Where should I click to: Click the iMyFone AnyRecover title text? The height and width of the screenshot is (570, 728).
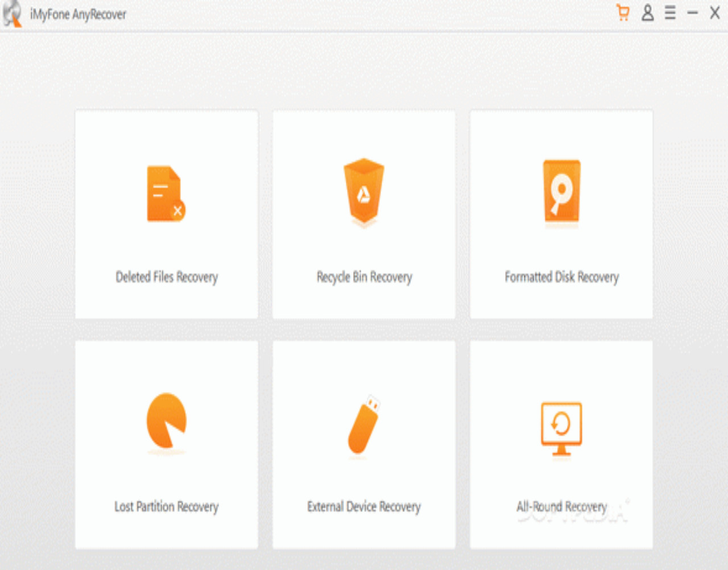coord(78,14)
